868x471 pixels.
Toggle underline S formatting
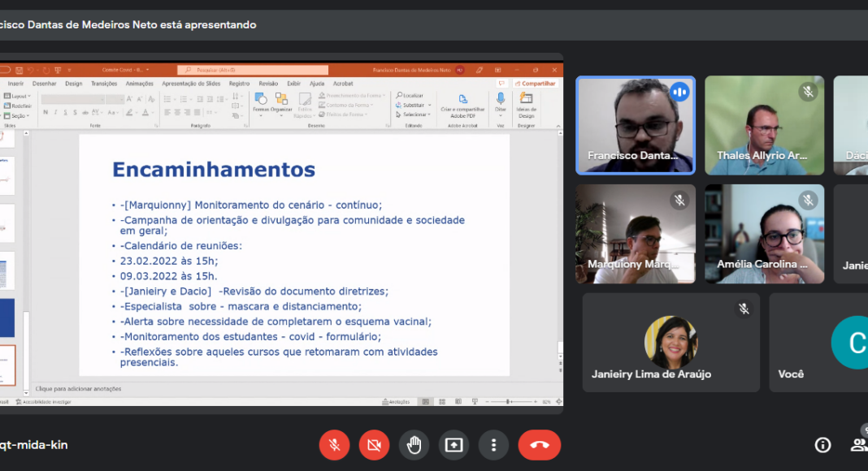click(x=65, y=113)
